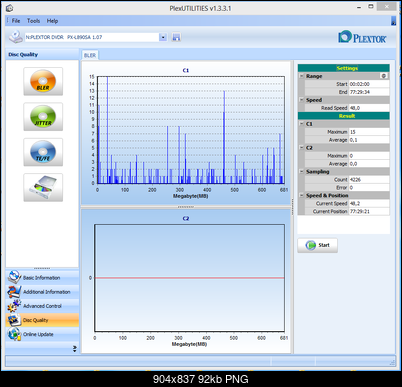Image resolution: width=402 pixels, height=387 pixels.
Task: Open Basic Information panel
Action: pos(41,278)
